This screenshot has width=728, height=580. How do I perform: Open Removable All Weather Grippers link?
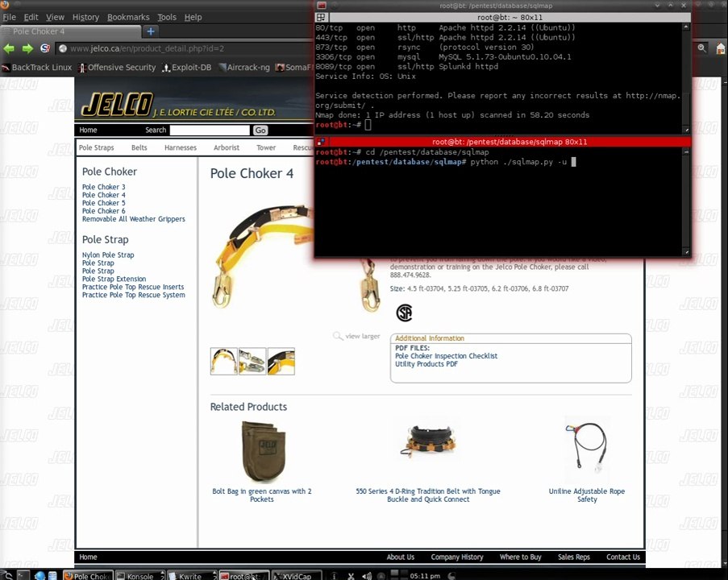133,219
